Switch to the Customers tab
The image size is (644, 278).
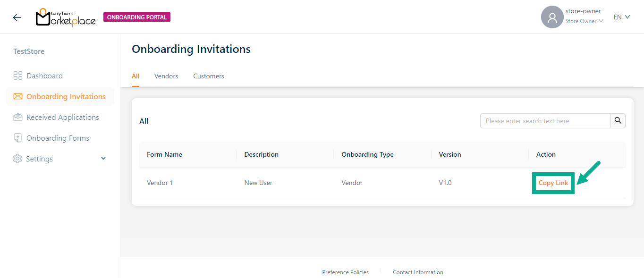coord(209,76)
